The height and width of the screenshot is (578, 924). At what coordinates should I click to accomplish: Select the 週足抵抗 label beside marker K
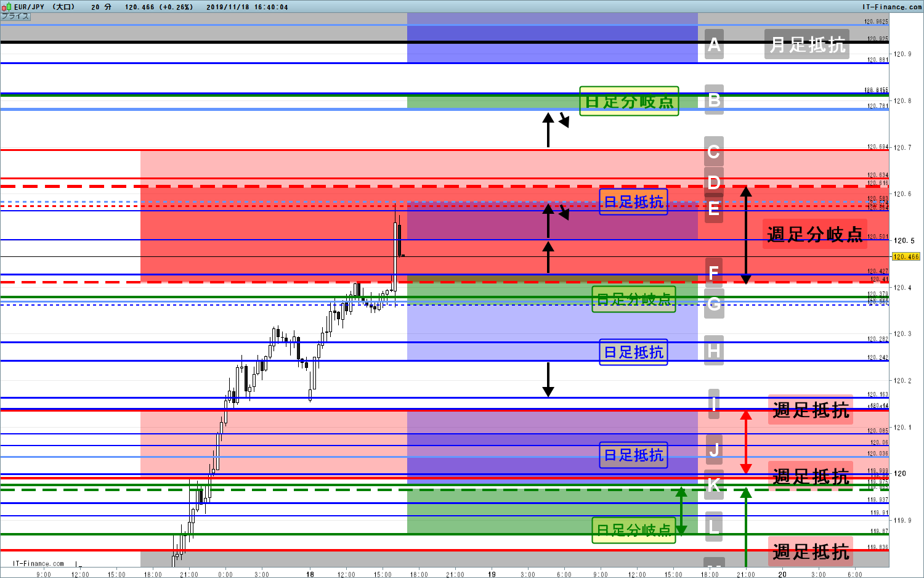click(x=811, y=476)
